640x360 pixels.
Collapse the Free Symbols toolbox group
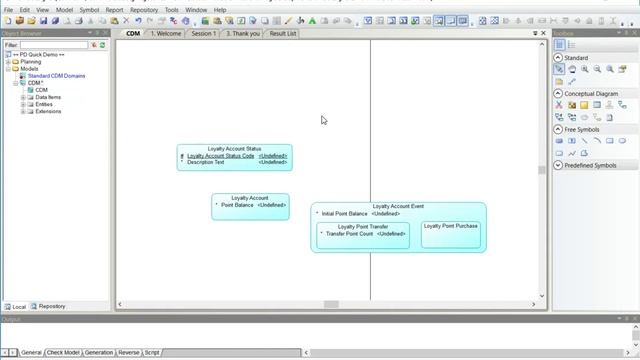coord(558,129)
